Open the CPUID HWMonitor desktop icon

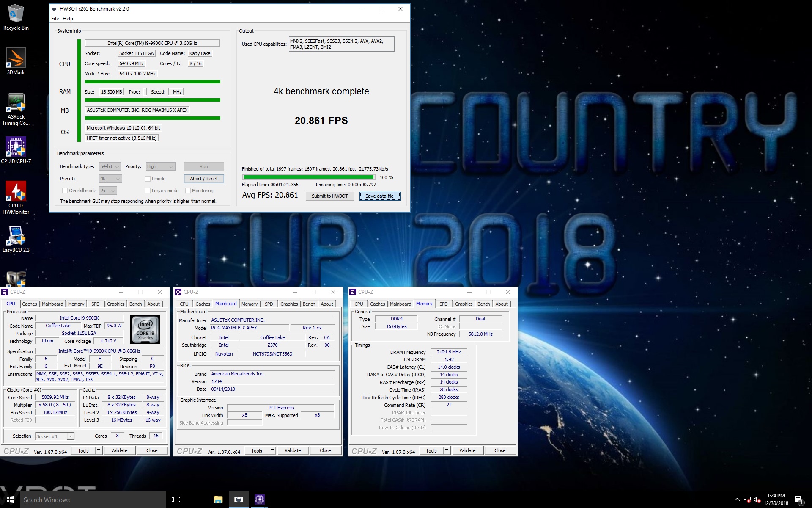pos(16,197)
